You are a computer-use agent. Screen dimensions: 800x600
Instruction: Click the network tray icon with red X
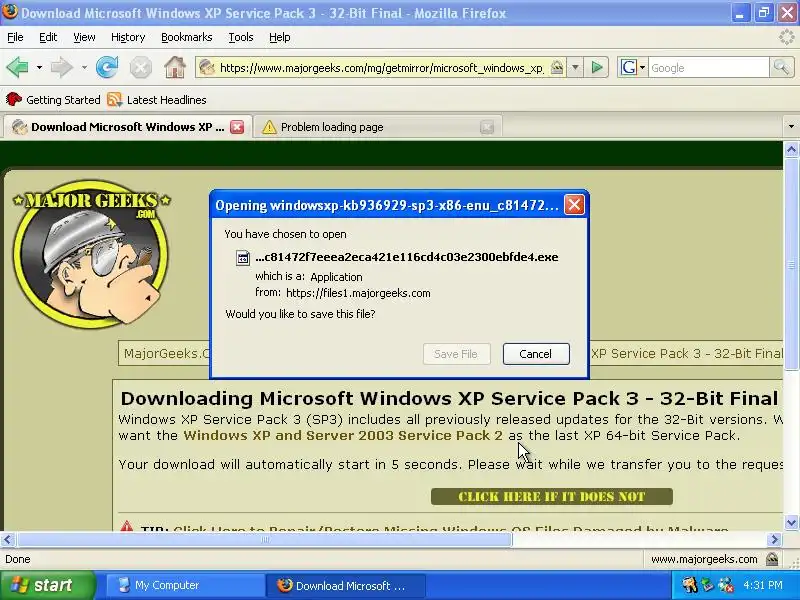pos(726,585)
